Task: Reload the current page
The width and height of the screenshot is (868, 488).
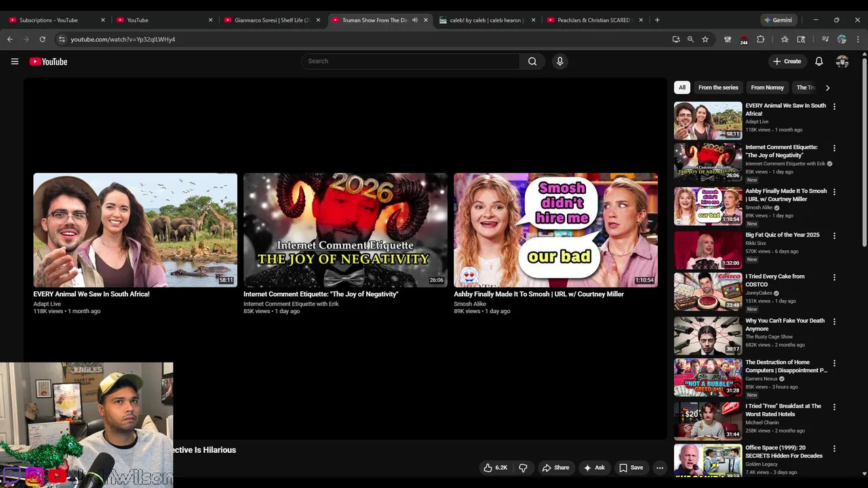Action: [42, 39]
